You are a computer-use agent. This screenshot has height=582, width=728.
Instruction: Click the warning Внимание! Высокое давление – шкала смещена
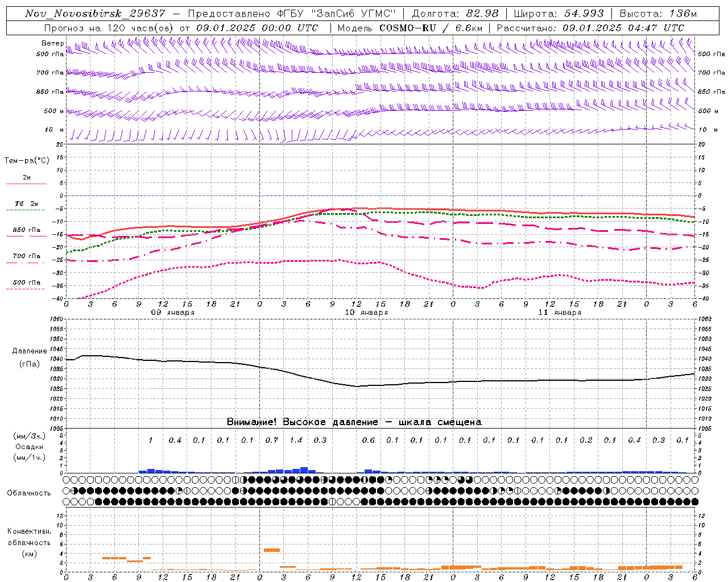(354, 422)
